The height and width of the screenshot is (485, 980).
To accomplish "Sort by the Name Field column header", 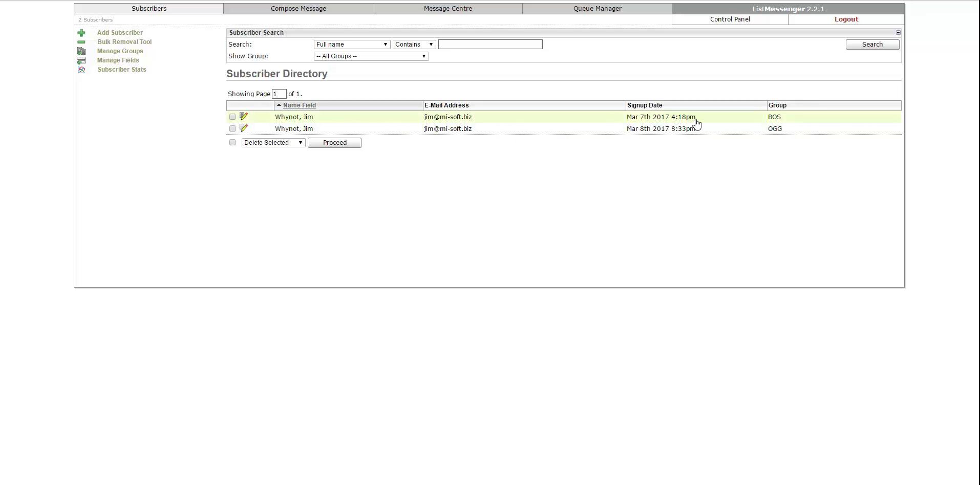I will pos(300,105).
